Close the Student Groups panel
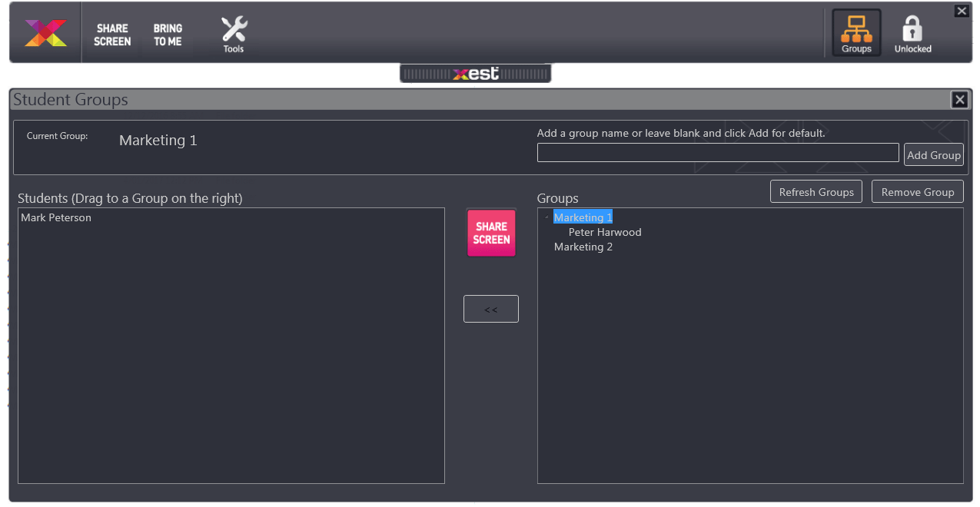The width and height of the screenshot is (980, 507). pyautogui.click(x=959, y=100)
